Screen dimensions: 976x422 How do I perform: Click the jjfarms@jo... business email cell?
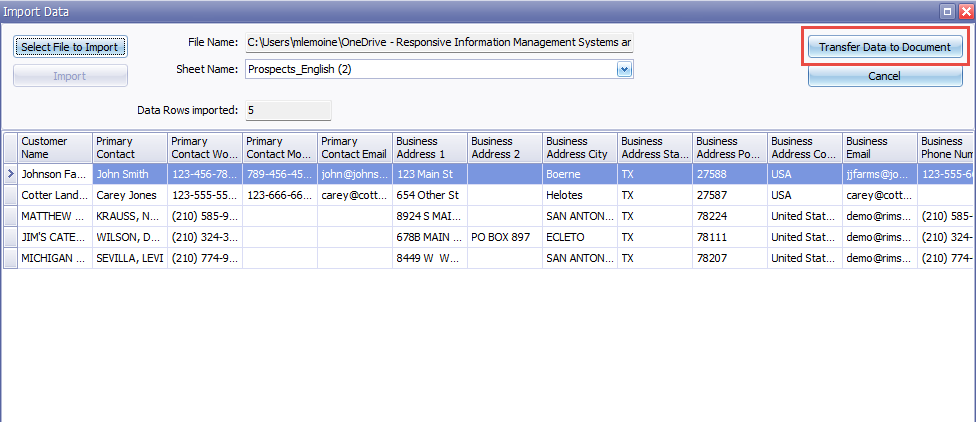click(x=880, y=174)
